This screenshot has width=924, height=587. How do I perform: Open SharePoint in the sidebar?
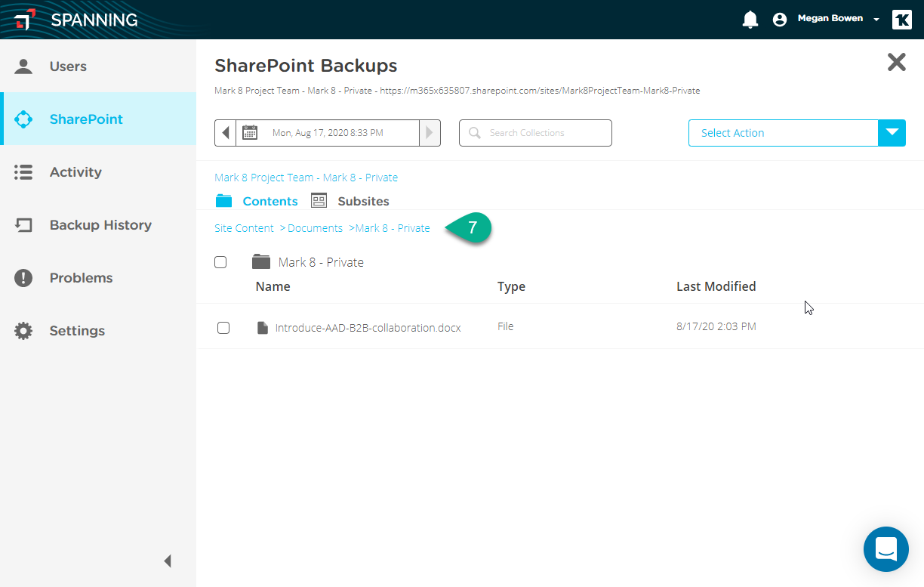(x=98, y=119)
